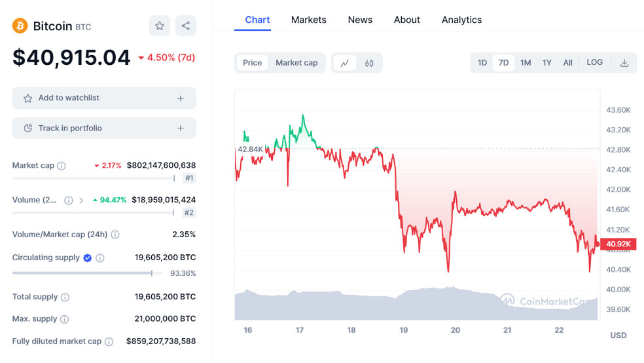Click the share icon next to Bitcoin

186,26
